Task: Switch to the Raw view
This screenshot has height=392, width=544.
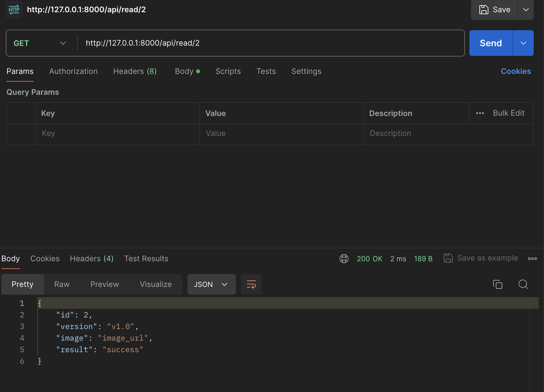Action: 62,284
